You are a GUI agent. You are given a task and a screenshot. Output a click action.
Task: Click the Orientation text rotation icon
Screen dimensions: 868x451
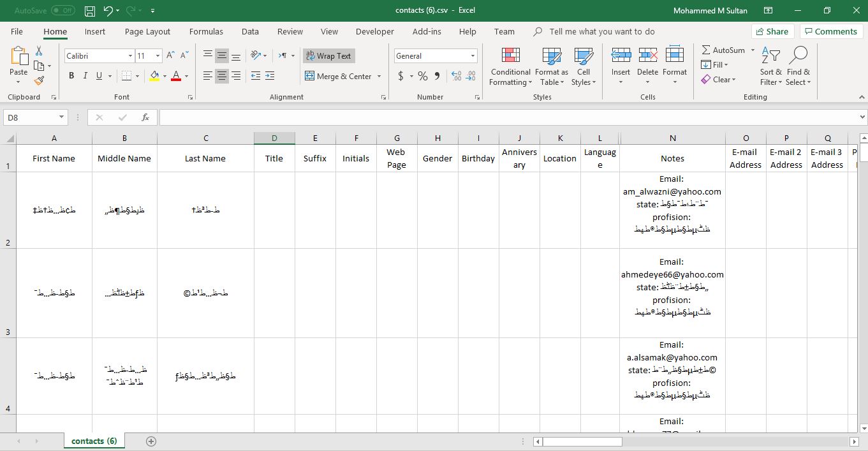click(x=256, y=55)
